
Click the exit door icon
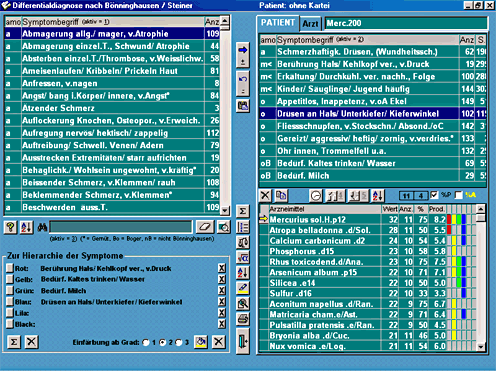[x=243, y=341]
